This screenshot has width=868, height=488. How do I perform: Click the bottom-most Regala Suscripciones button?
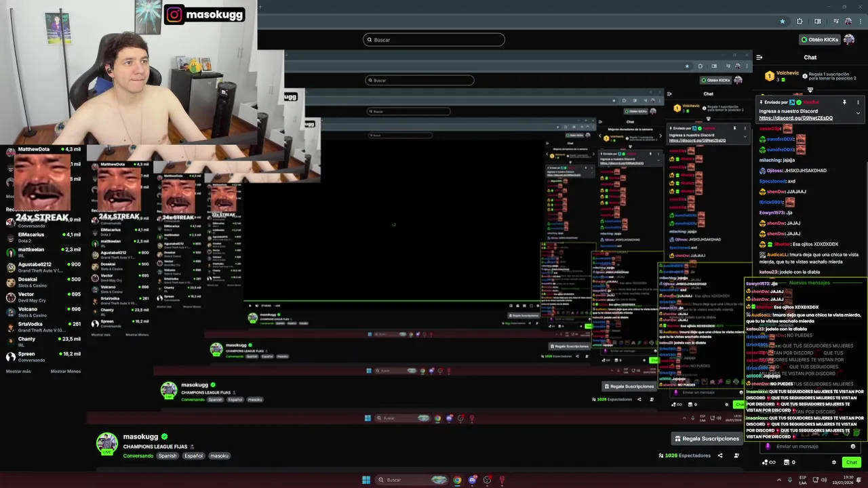point(707,439)
